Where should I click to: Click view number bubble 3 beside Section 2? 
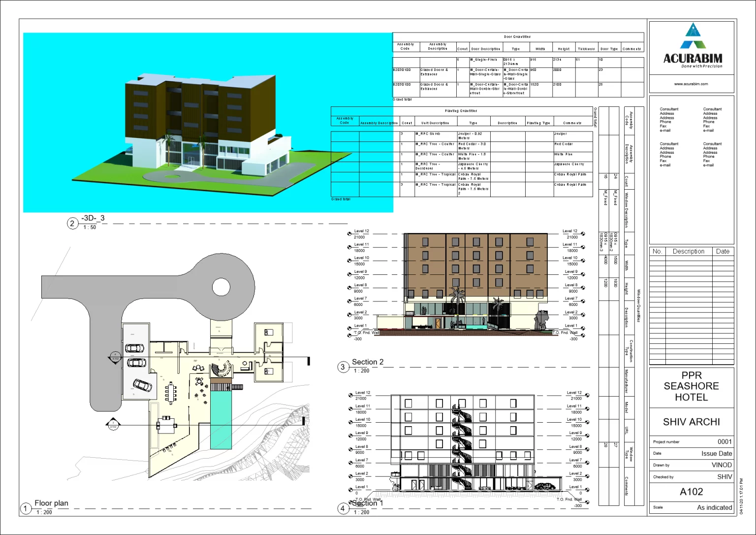(x=343, y=367)
